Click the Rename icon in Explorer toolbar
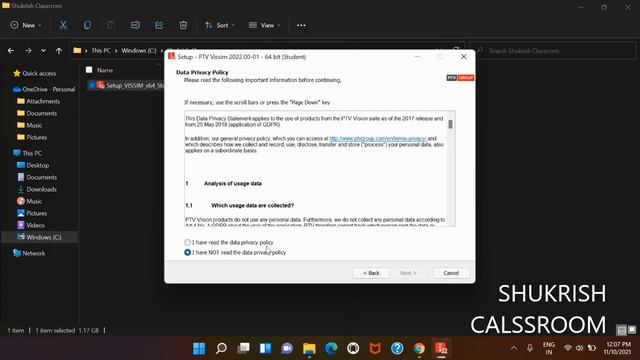The height and width of the screenshot is (360, 640). click(135, 25)
